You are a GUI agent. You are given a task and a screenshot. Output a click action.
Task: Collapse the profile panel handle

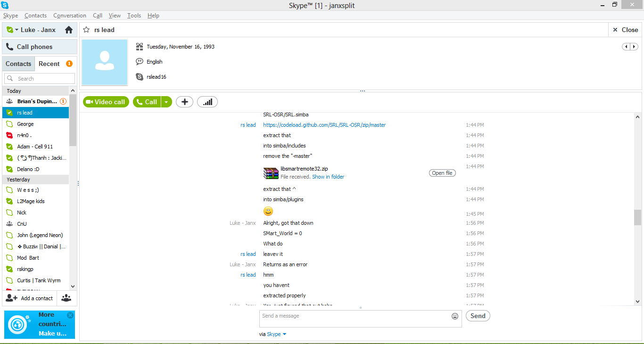click(362, 91)
